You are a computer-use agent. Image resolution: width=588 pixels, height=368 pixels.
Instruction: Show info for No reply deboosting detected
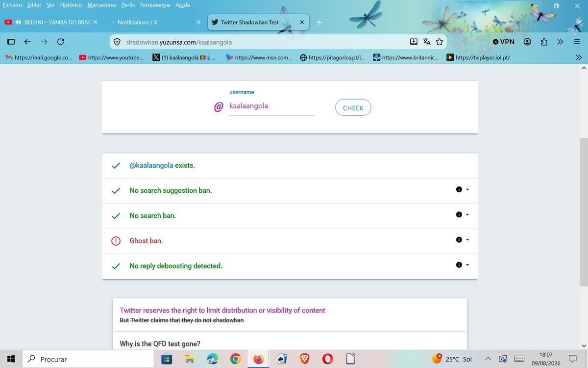459,264
